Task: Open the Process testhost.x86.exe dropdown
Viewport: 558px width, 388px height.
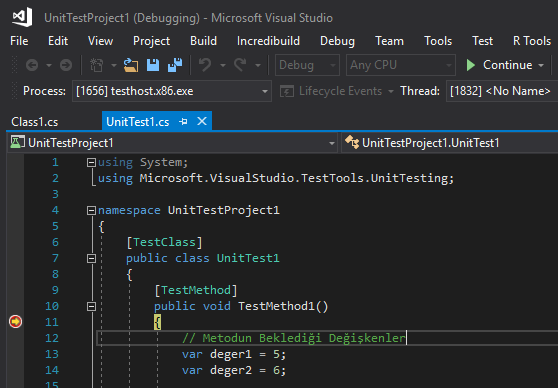Action: (172, 91)
